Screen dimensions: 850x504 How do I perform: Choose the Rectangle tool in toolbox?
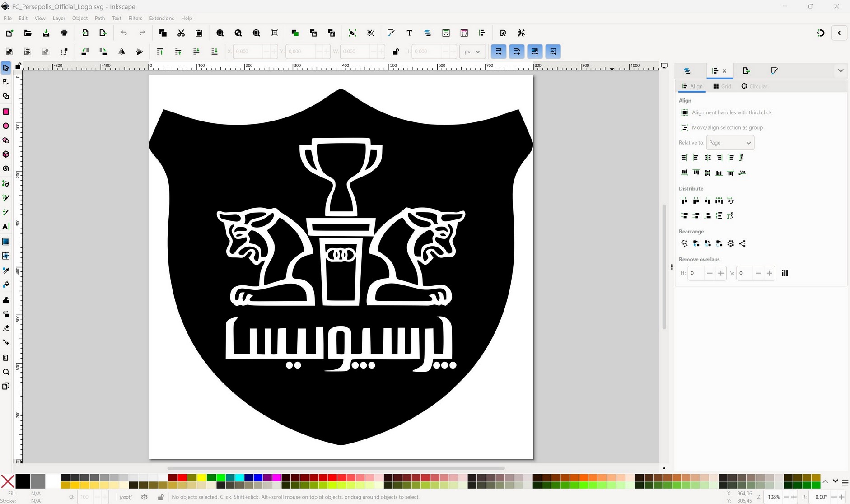pyautogui.click(x=6, y=112)
